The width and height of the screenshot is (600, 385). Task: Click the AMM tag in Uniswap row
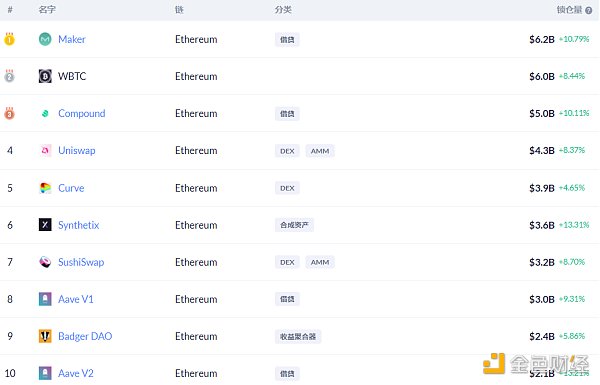pyautogui.click(x=320, y=151)
